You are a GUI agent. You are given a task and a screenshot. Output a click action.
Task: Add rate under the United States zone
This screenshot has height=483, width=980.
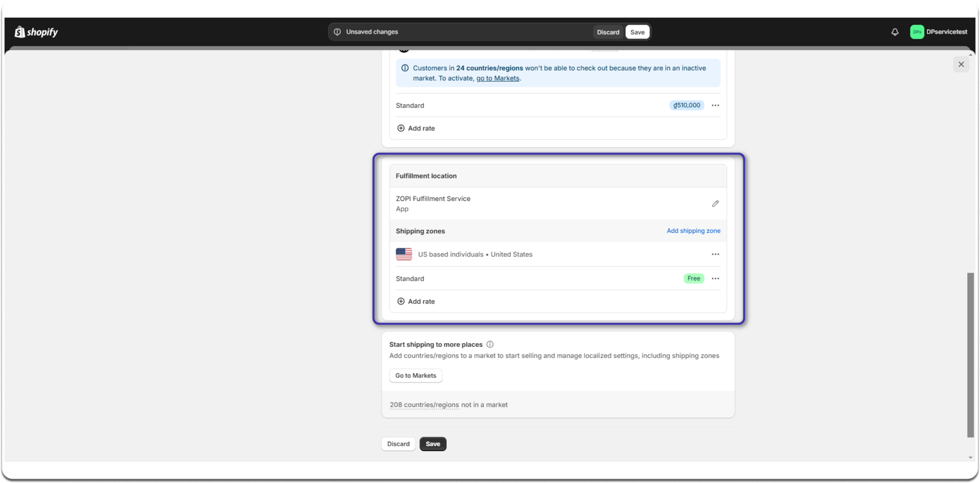click(x=416, y=302)
